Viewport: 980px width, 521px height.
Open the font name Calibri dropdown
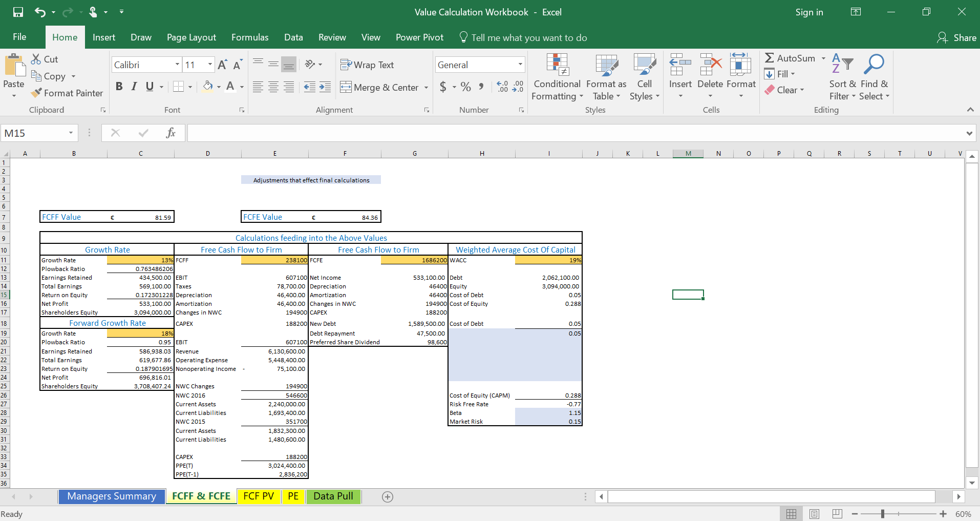[177, 65]
